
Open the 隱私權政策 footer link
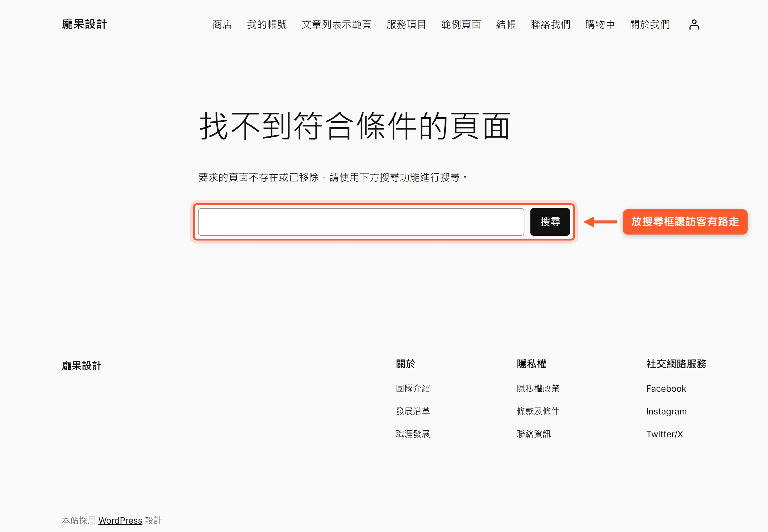coord(538,388)
